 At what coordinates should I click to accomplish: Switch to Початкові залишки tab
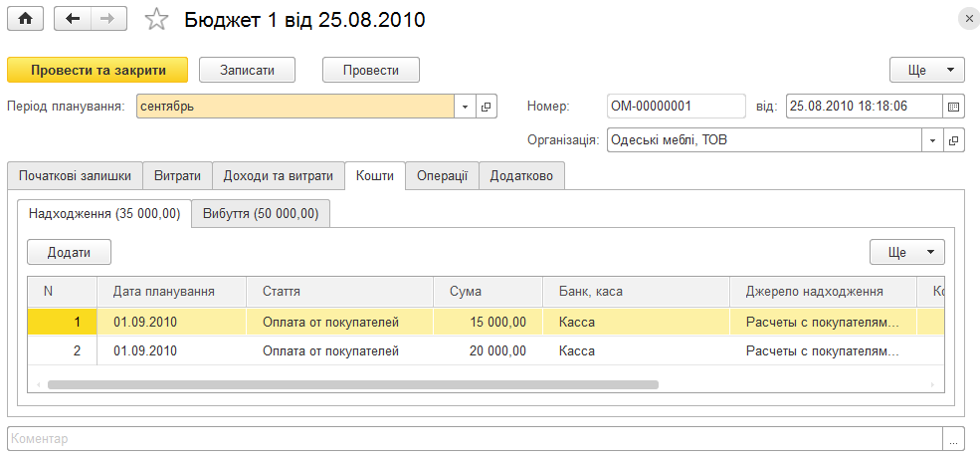click(x=75, y=176)
